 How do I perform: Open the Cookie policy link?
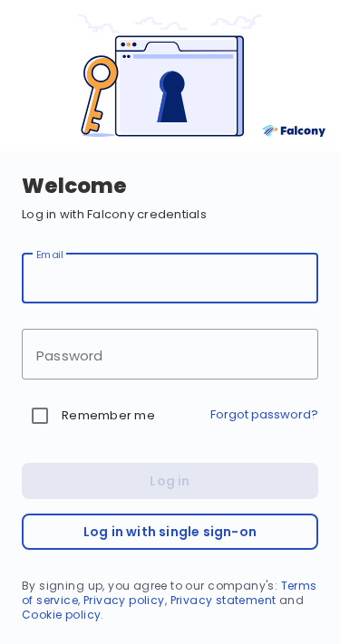click(62, 615)
